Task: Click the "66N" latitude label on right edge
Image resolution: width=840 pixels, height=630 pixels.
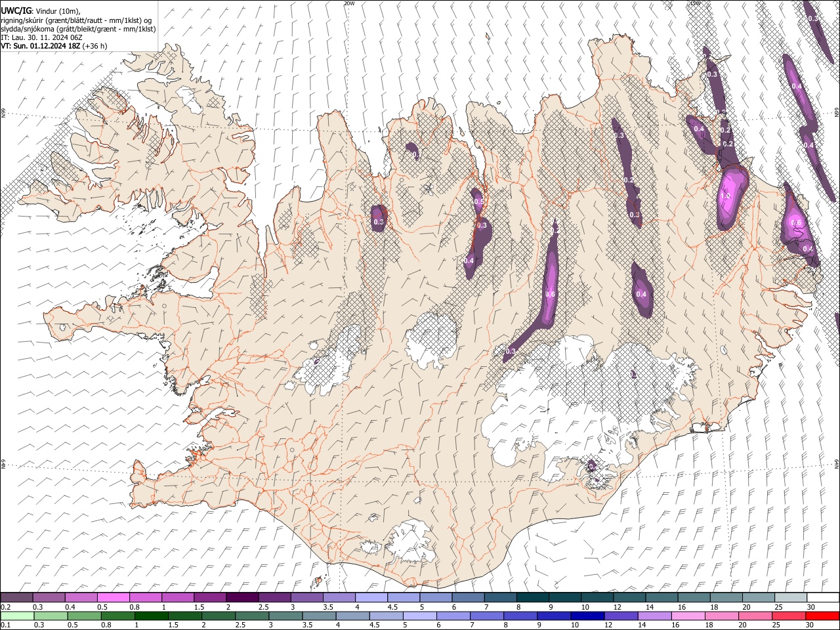Action: pyautogui.click(x=837, y=113)
